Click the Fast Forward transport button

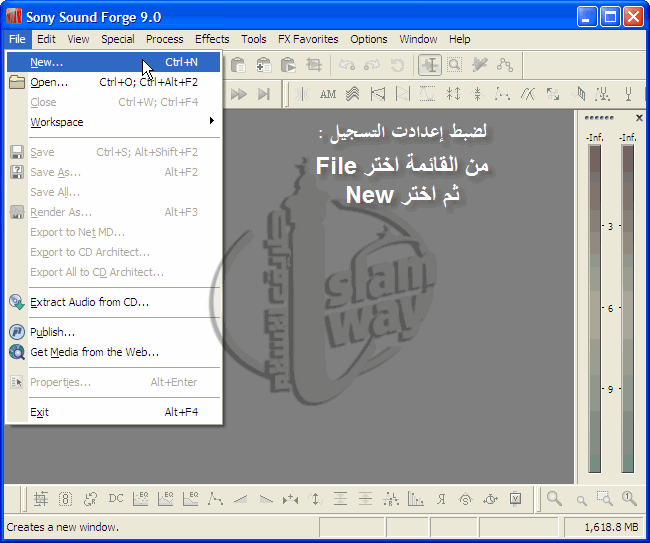pyautogui.click(x=239, y=94)
